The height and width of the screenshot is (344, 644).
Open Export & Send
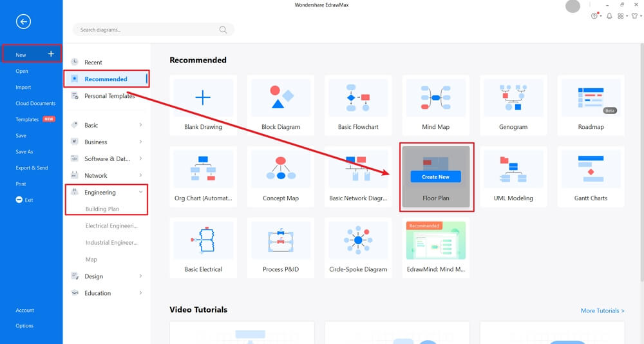pyautogui.click(x=32, y=167)
